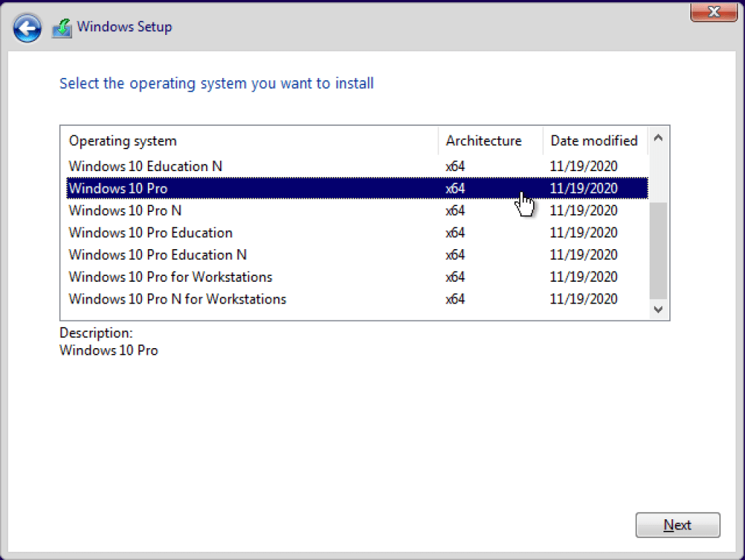Select Windows 10 Pro N for Workstations
Screen dimensions: 745x560
pos(178,299)
